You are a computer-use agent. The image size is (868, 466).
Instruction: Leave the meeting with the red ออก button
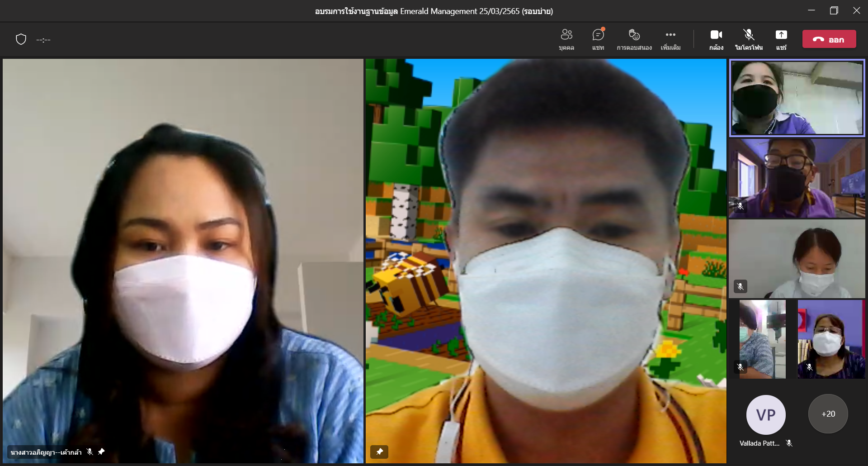click(829, 39)
